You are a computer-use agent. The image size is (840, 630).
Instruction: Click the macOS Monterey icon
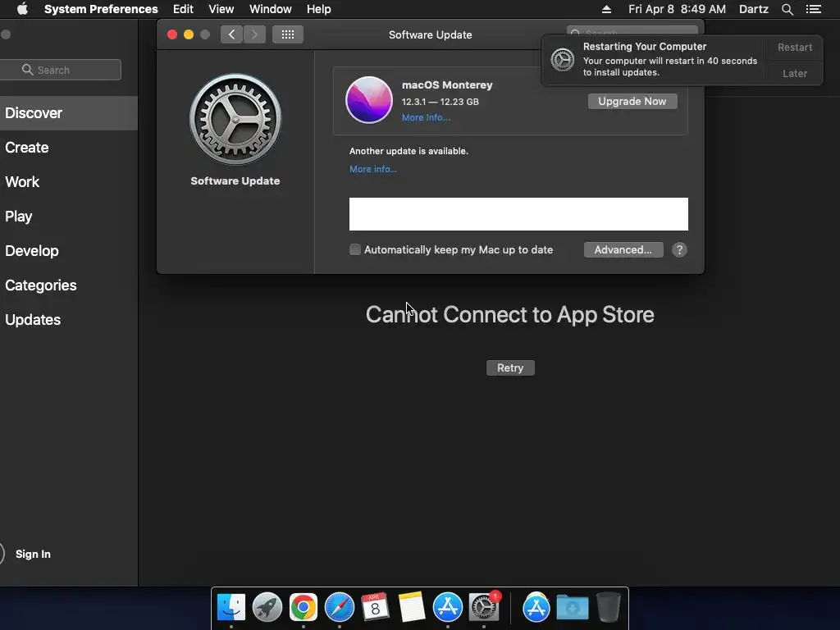point(368,100)
